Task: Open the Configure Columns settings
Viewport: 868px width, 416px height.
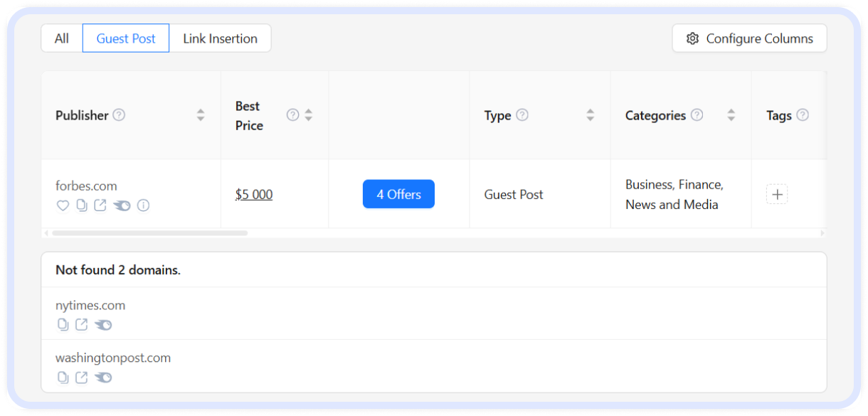Action: [749, 38]
